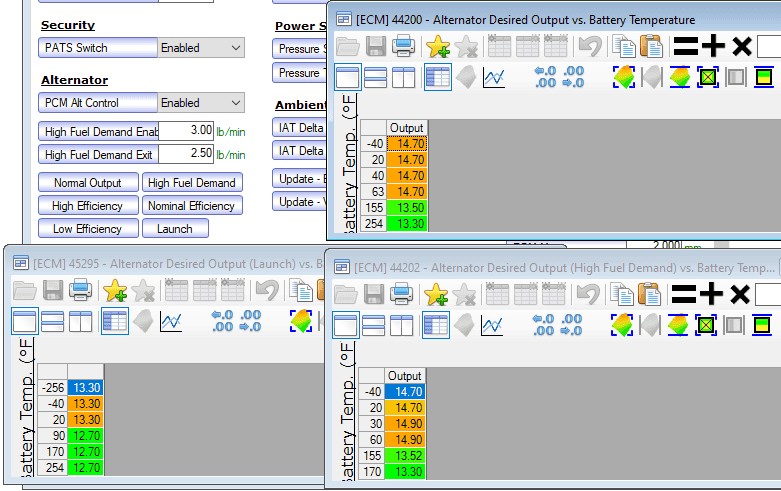Click print icon in 44200 table window
The height and width of the screenshot is (491, 781).
pos(403,46)
